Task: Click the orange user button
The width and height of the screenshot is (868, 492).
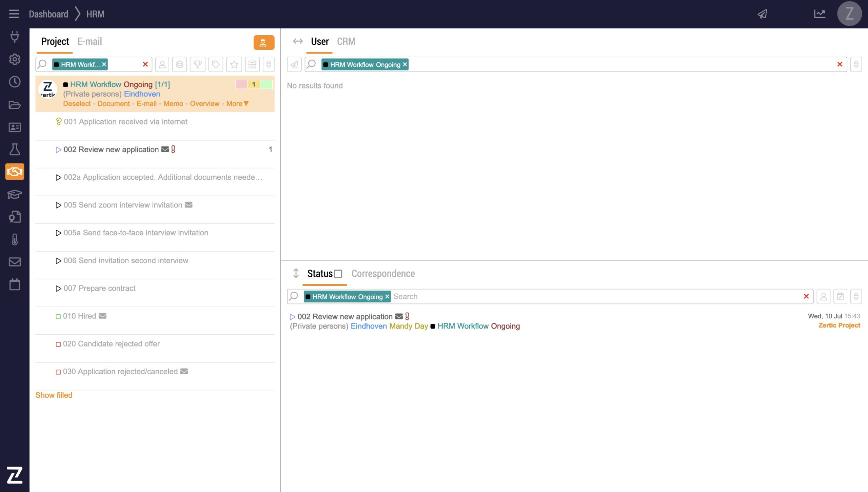Action: tap(263, 43)
